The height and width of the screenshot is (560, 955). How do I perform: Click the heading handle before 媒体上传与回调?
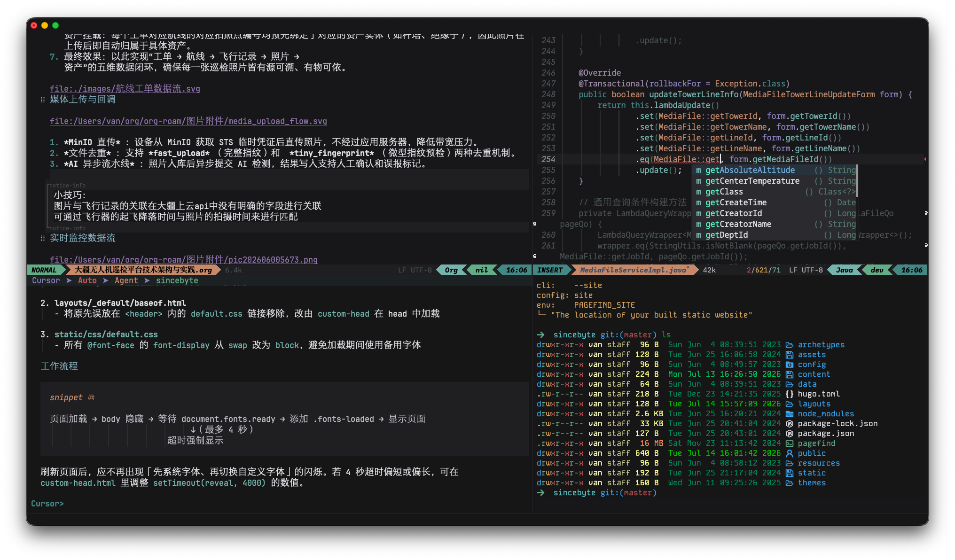[43, 100]
